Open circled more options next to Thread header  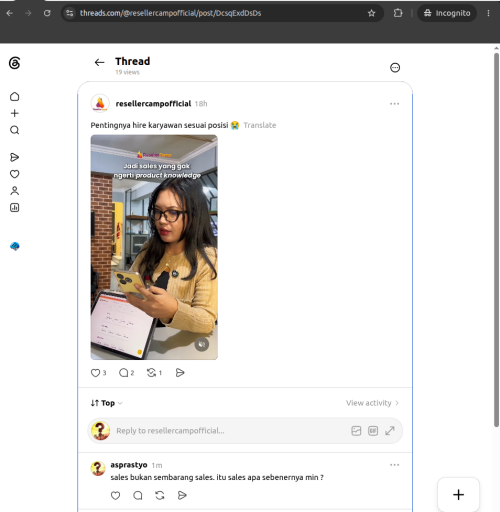click(x=395, y=68)
